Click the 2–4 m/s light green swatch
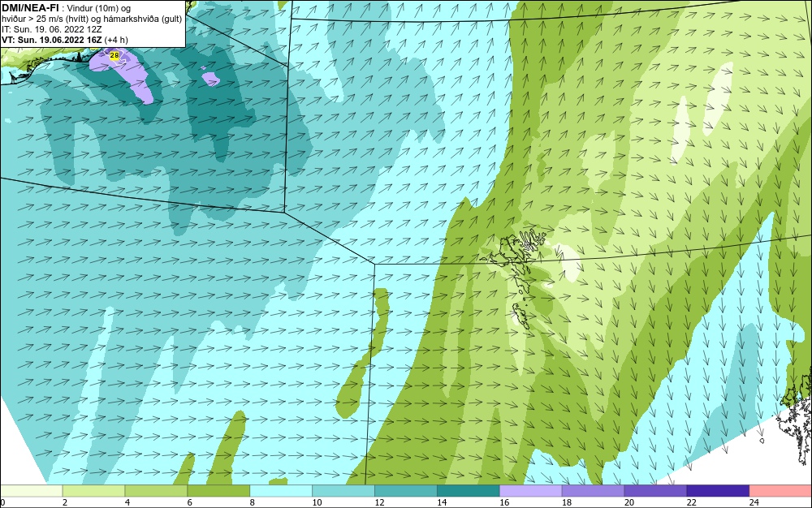812x508 pixels. pos(93,491)
